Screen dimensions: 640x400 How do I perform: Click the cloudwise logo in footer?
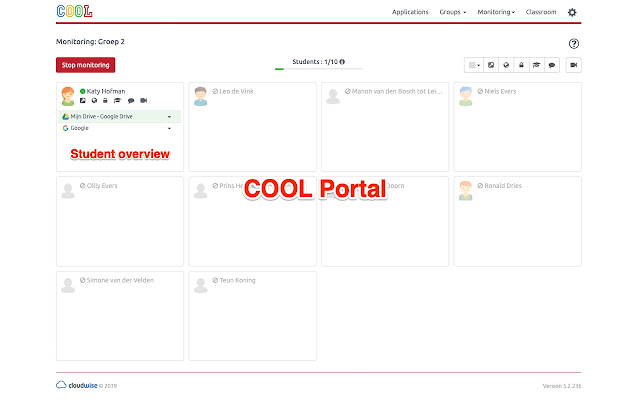click(x=77, y=385)
